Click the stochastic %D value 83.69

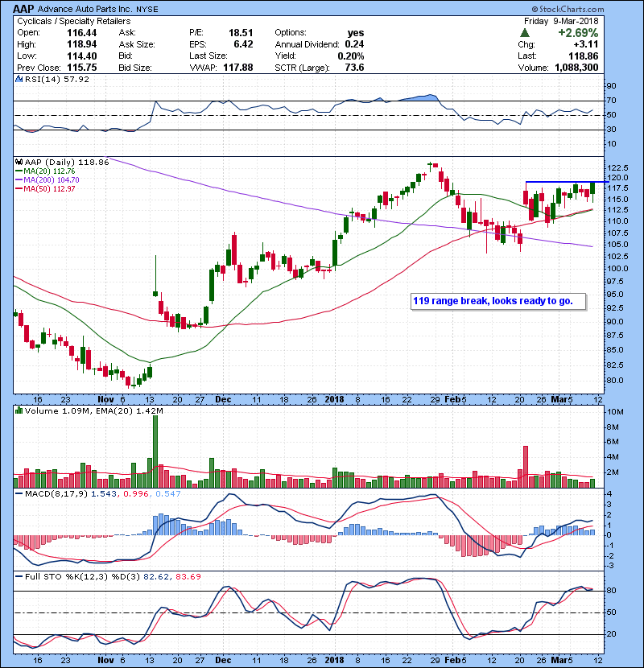tap(188, 577)
